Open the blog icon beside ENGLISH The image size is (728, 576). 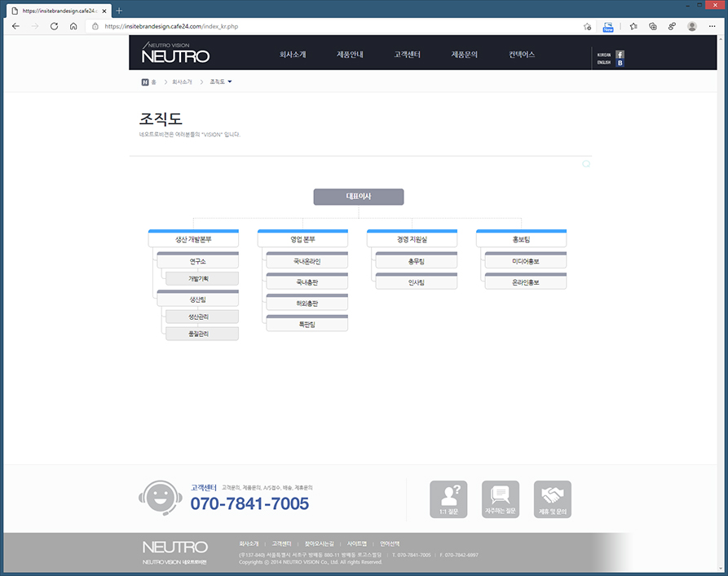tap(620, 63)
